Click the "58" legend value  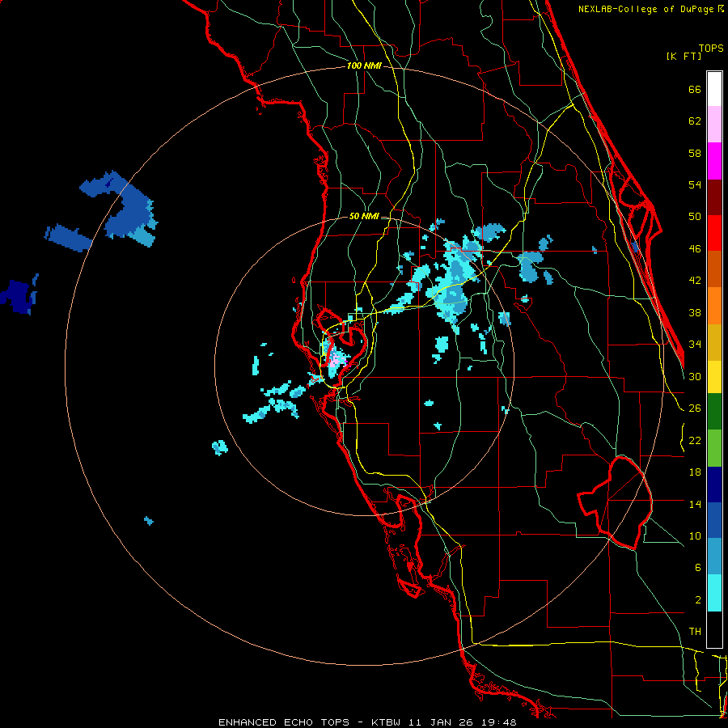pos(695,153)
